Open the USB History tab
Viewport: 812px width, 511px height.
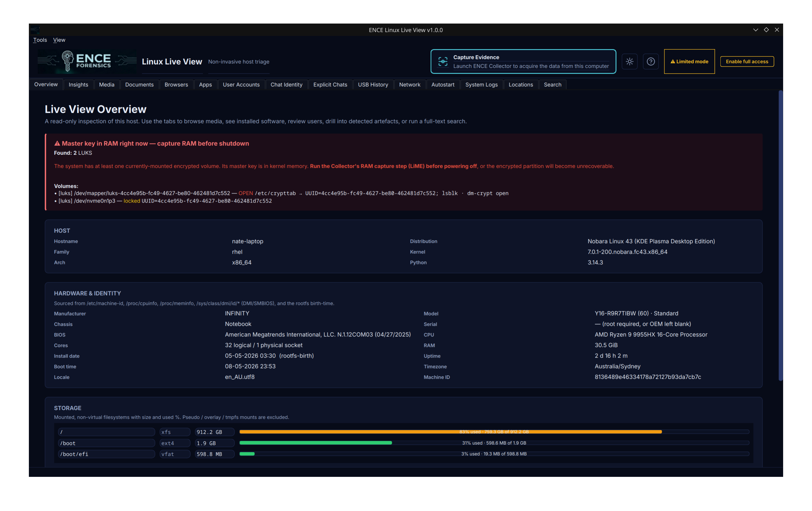coord(373,85)
